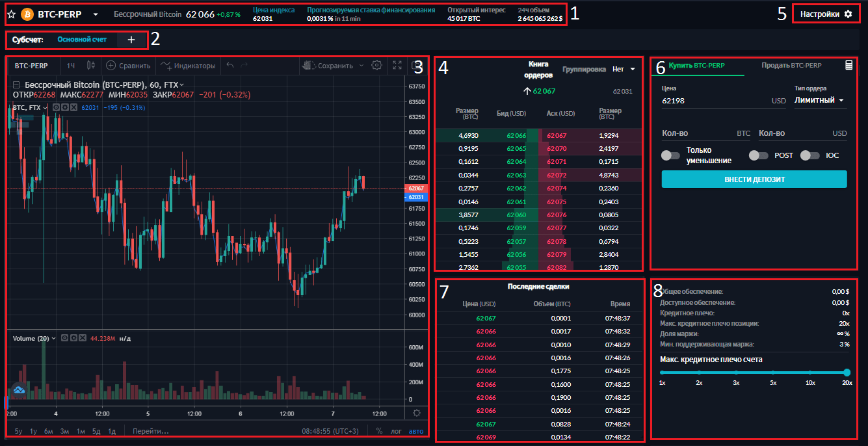Screen dimensions: 868x446
Task: Switch chart to fullscreen mode
Action: 397,65
